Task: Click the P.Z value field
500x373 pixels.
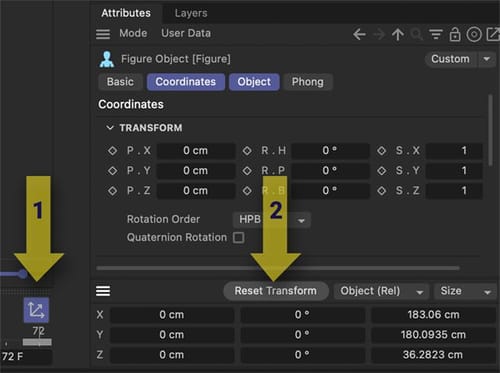Action: coord(196,191)
